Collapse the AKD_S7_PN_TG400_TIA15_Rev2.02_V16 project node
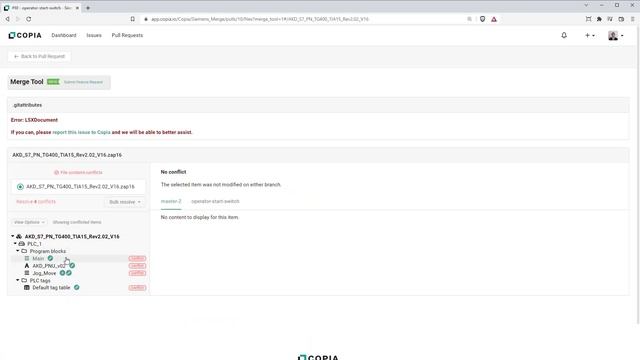The image size is (640, 360). tap(13, 236)
